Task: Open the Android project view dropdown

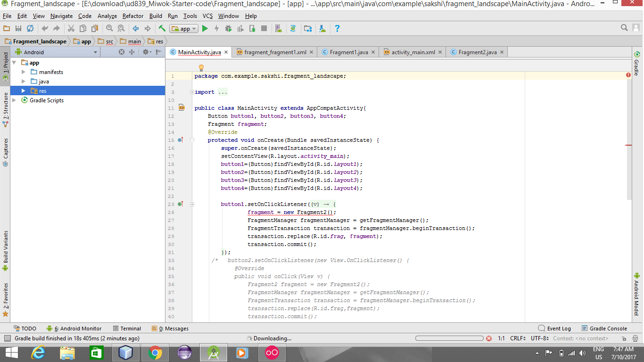Action: pyautogui.click(x=57, y=52)
